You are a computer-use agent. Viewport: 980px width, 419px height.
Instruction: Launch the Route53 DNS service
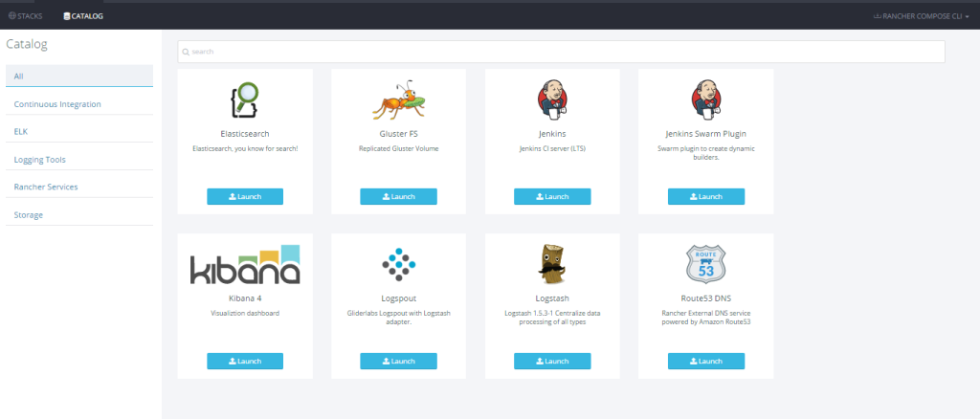(x=705, y=361)
